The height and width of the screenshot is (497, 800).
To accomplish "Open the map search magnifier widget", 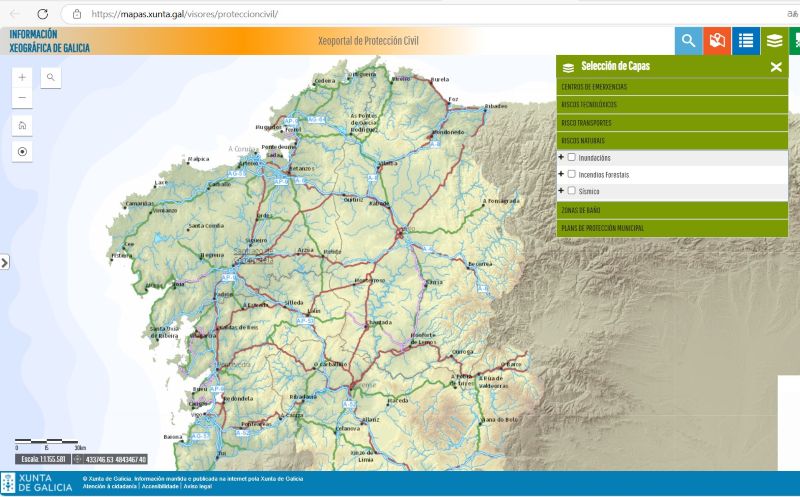I will pyautogui.click(x=50, y=77).
